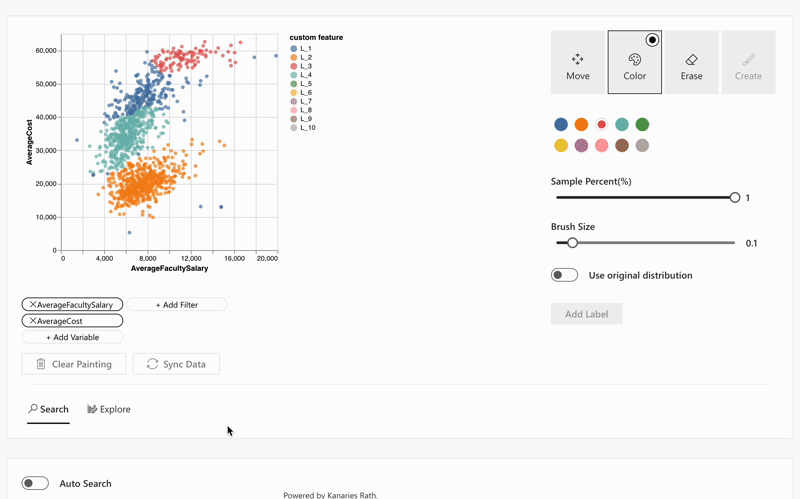Remove the AverageFacultySalary variable tag
This screenshot has width=800, height=499.
[x=33, y=305]
